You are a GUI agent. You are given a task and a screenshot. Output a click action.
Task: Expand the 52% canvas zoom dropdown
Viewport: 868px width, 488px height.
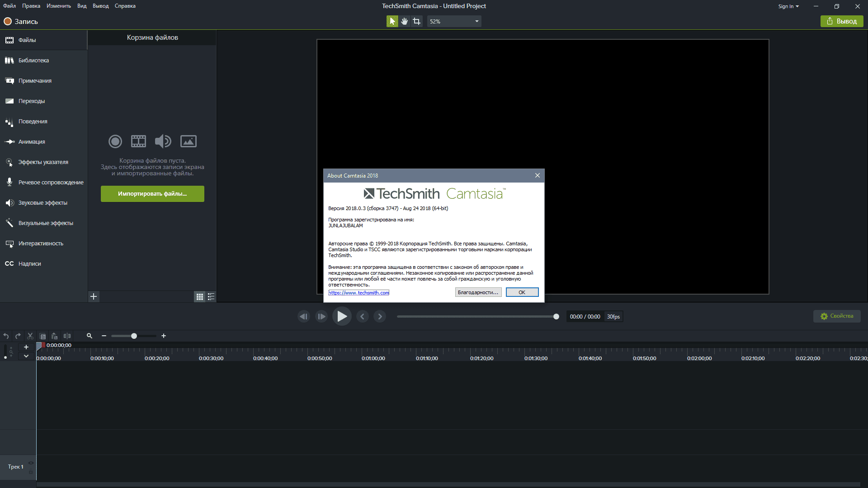pyautogui.click(x=454, y=21)
